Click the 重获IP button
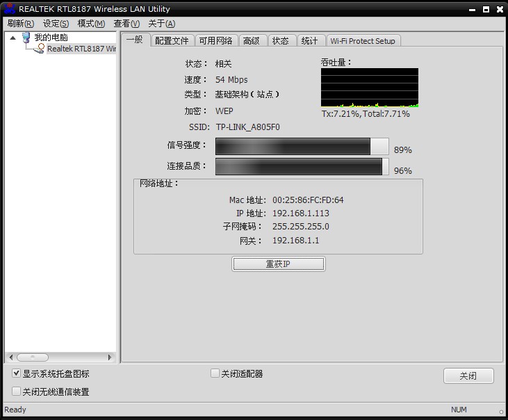The height and width of the screenshot is (420, 508). 278,264
